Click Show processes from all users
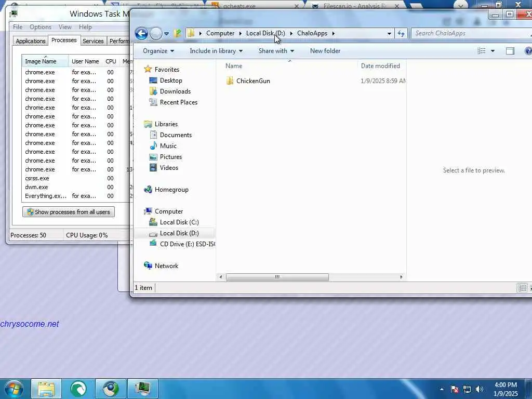The image size is (532, 399). point(69,212)
